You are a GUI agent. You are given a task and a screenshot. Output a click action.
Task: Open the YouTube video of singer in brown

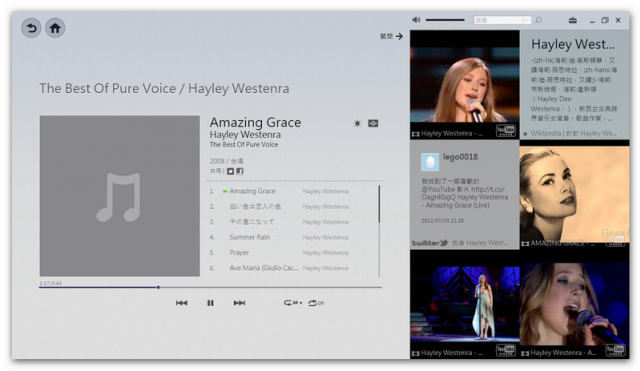click(x=465, y=85)
